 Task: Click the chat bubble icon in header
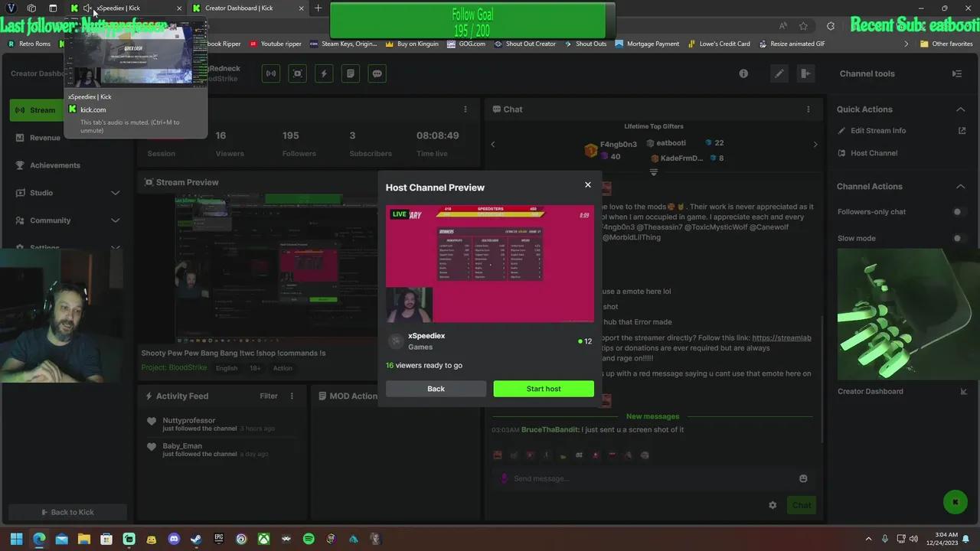point(377,73)
